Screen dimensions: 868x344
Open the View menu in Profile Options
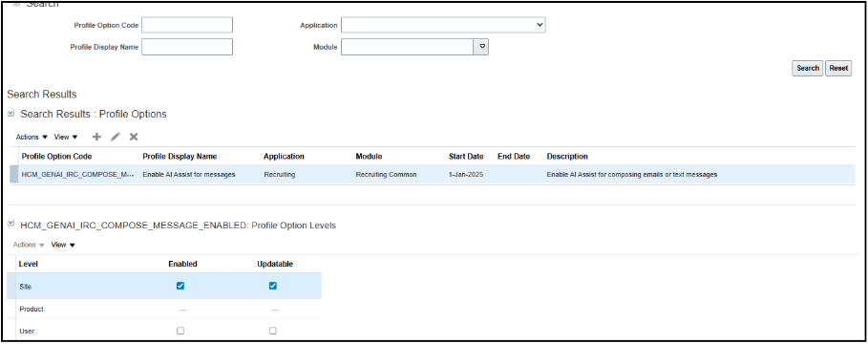(x=65, y=137)
